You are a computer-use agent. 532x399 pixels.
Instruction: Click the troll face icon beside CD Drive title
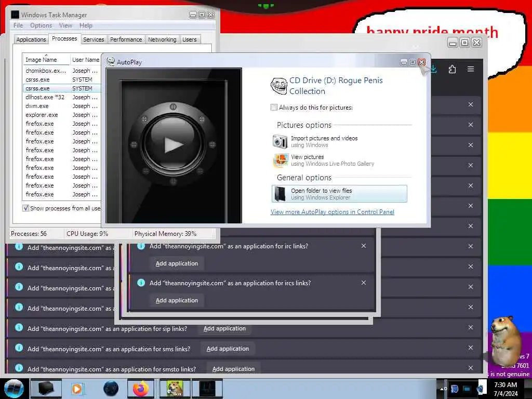pyautogui.click(x=279, y=86)
